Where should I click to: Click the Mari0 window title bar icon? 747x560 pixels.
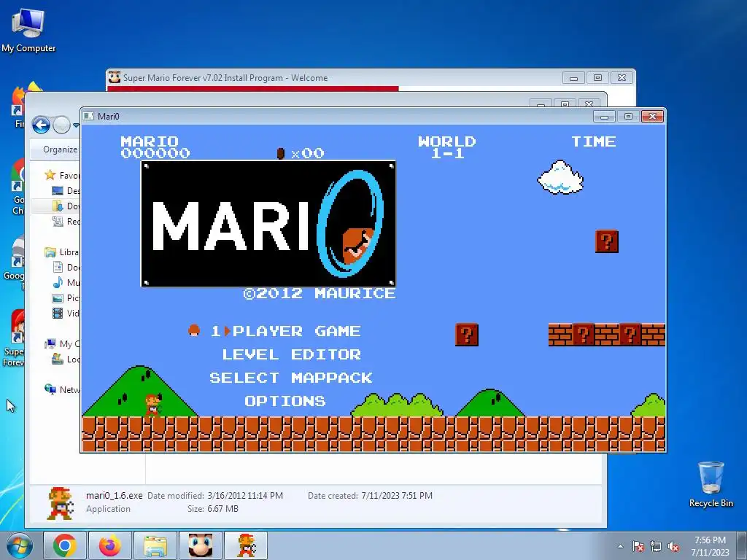pyautogui.click(x=88, y=116)
